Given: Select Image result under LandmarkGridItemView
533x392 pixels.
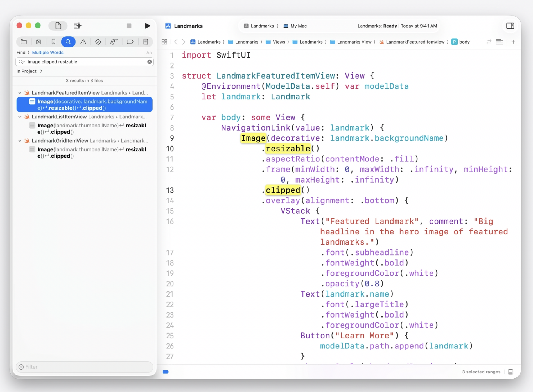Looking at the screenshot, I should tap(88, 152).
